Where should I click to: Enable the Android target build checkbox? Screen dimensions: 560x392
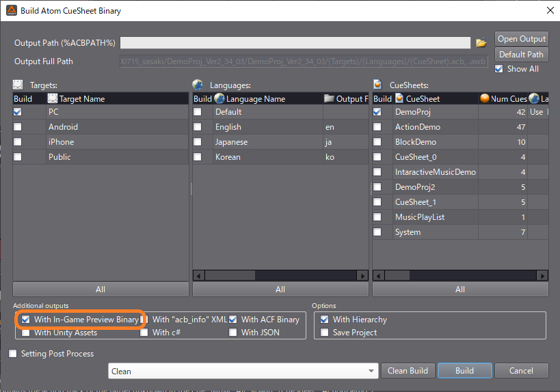[18, 127]
